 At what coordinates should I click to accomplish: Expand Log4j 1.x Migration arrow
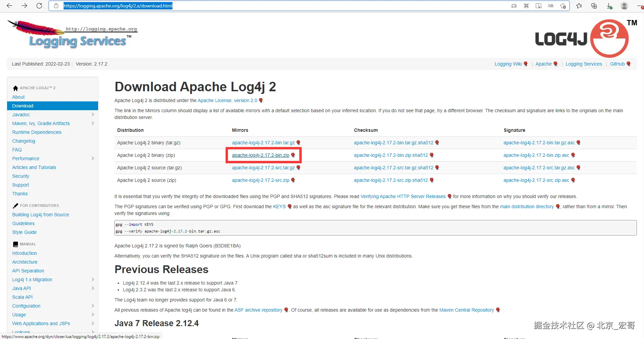(93, 280)
